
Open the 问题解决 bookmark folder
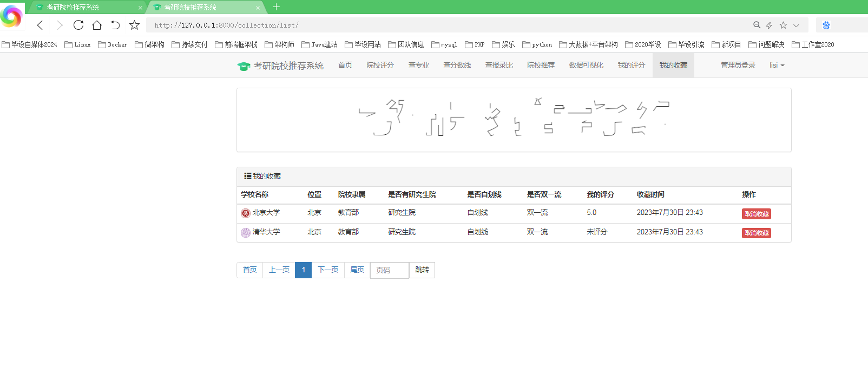pos(766,44)
